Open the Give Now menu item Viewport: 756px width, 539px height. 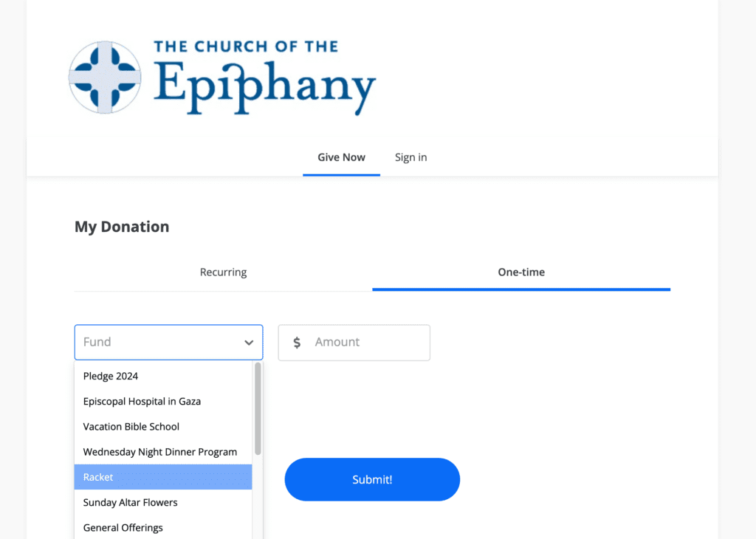click(x=341, y=157)
